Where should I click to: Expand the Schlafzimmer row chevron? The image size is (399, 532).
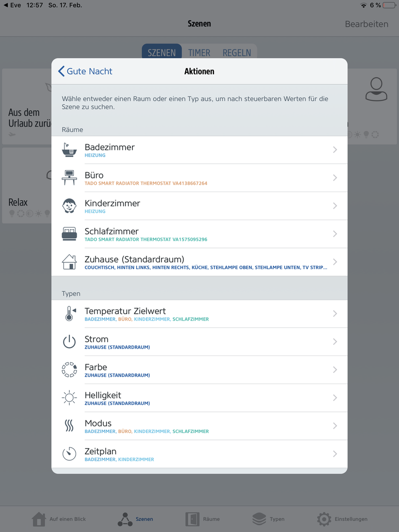pyautogui.click(x=335, y=234)
